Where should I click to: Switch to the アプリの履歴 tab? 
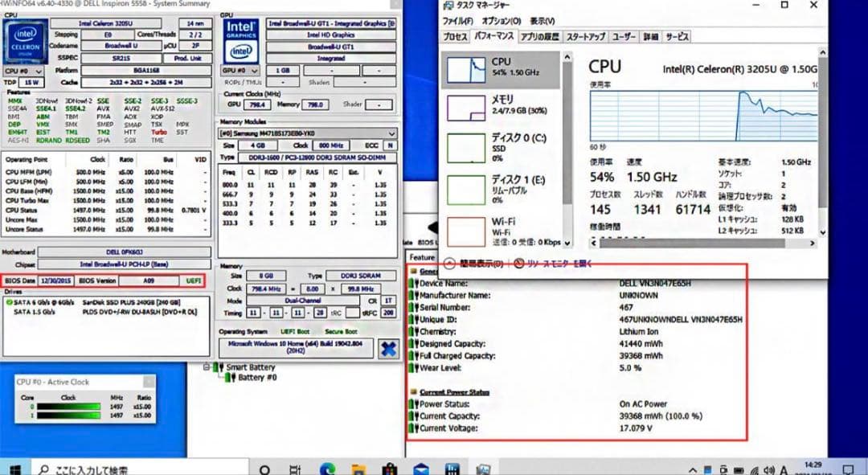(x=539, y=36)
